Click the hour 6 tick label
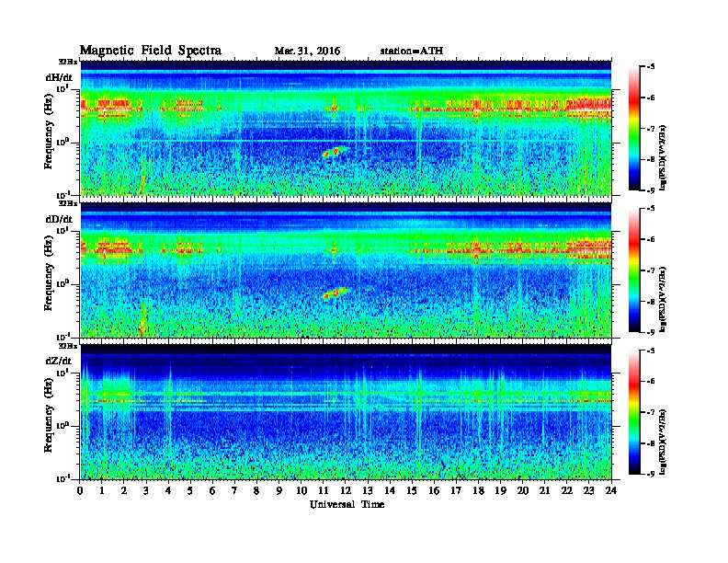 pyautogui.click(x=212, y=491)
